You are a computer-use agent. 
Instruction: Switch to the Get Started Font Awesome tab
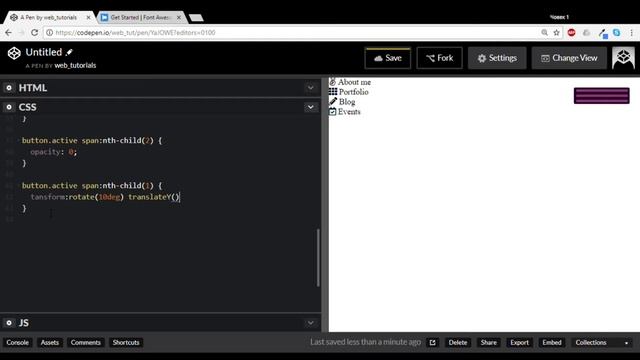pos(140,18)
